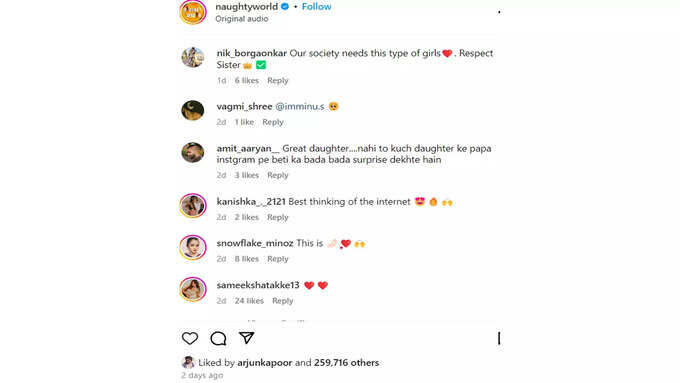Follow the naughtyworld account

(x=317, y=7)
